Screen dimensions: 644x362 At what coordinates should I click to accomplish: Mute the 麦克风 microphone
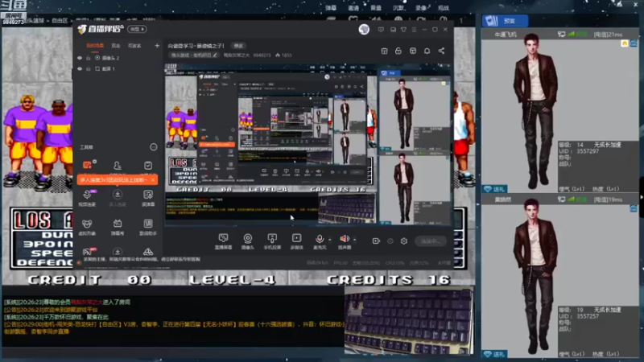pos(320,241)
